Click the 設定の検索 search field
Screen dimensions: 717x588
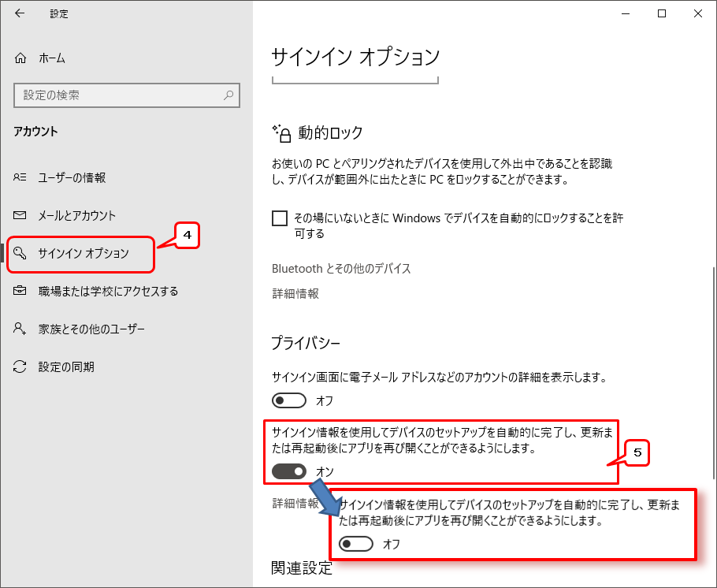pos(118,95)
